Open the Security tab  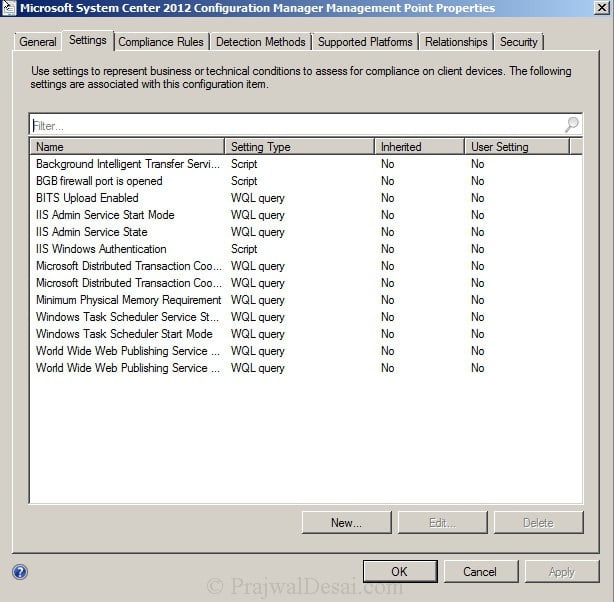coord(518,42)
